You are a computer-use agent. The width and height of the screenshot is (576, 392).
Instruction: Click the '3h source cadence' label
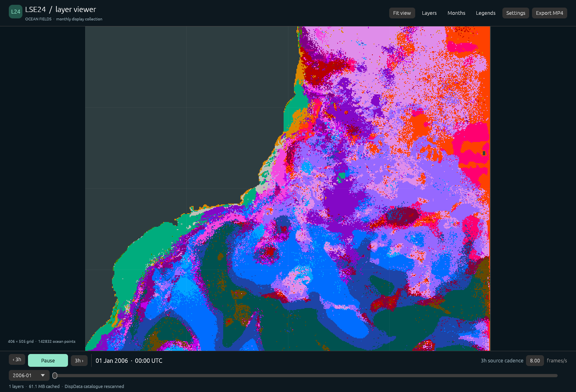pyautogui.click(x=502, y=361)
